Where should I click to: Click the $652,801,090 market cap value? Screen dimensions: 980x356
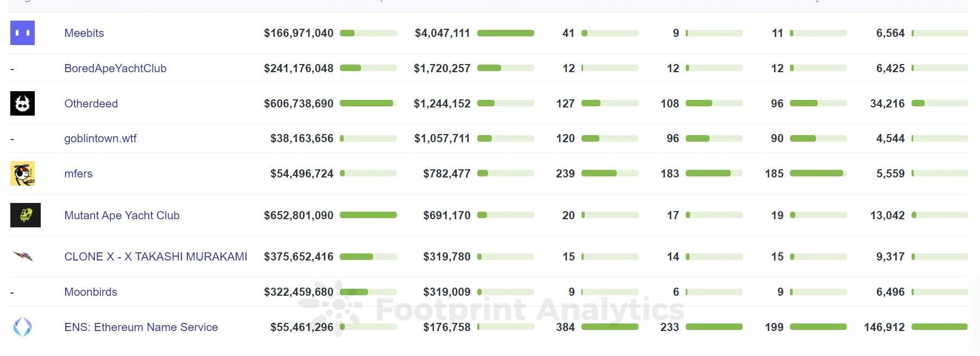299,215
